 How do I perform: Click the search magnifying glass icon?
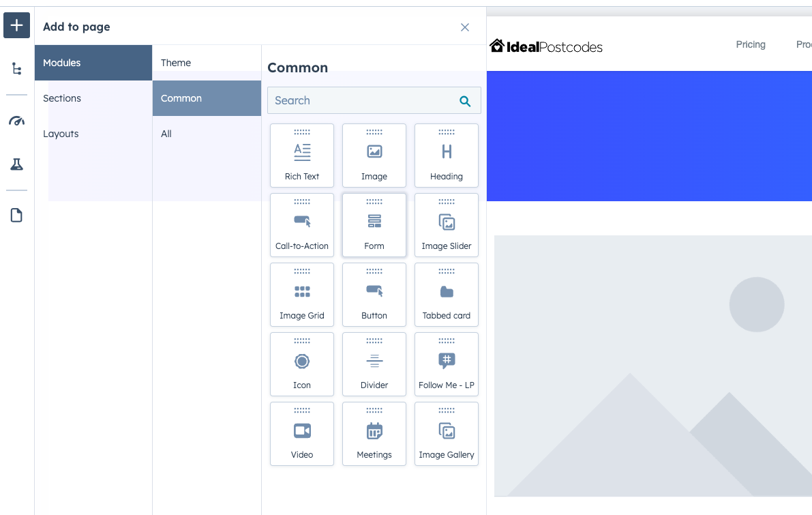coord(465,100)
